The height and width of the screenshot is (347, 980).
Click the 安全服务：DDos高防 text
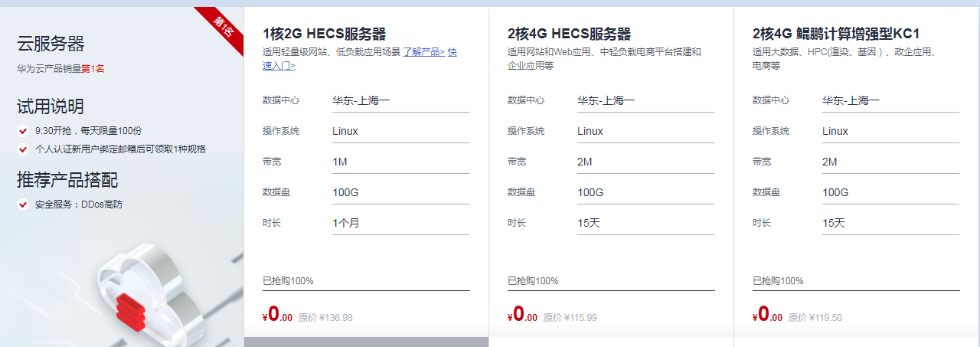point(79,205)
